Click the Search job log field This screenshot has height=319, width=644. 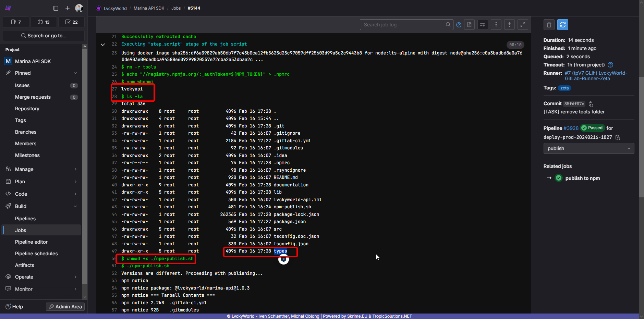pyautogui.click(x=401, y=25)
